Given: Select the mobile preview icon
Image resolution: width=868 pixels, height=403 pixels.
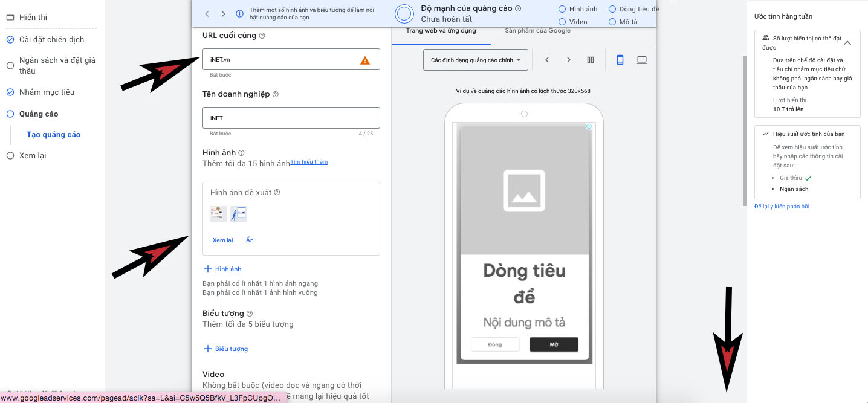Looking at the screenshot, I should 620,60.
